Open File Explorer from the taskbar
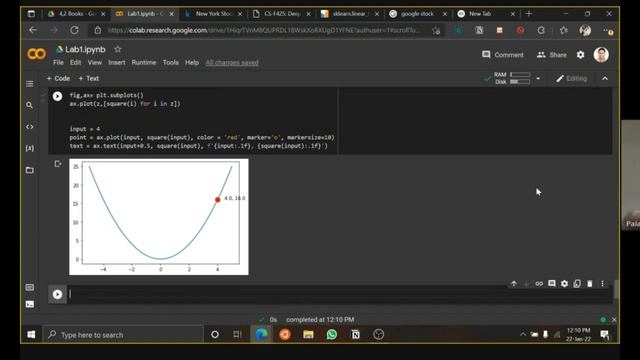640x360 pixels. (308, 335)
